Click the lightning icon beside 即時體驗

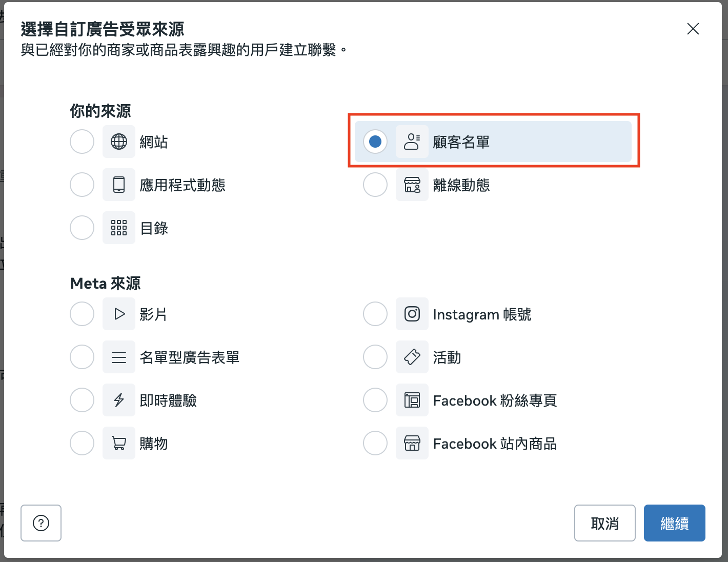tap(118, 400)
